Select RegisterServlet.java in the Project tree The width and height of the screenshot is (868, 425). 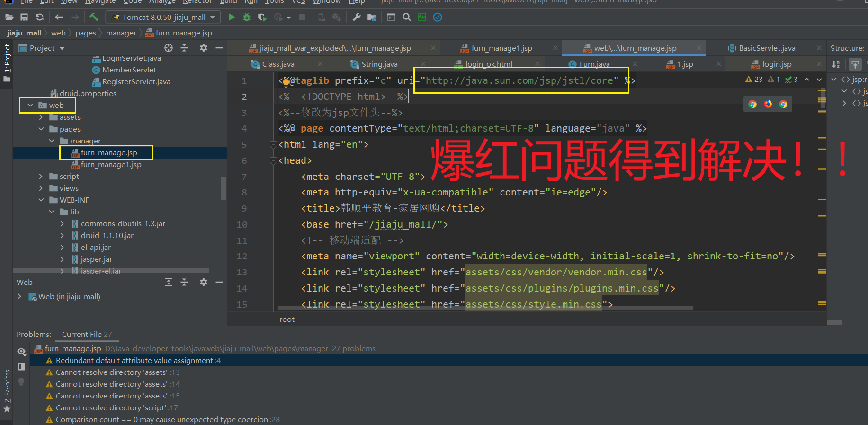[x=136, y=81]
